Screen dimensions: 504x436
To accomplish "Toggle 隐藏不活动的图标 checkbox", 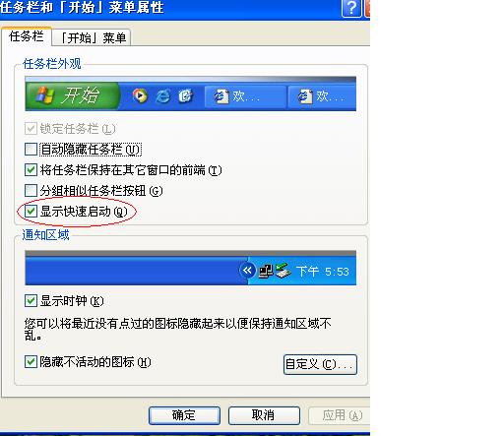I will tap(31, 362).
